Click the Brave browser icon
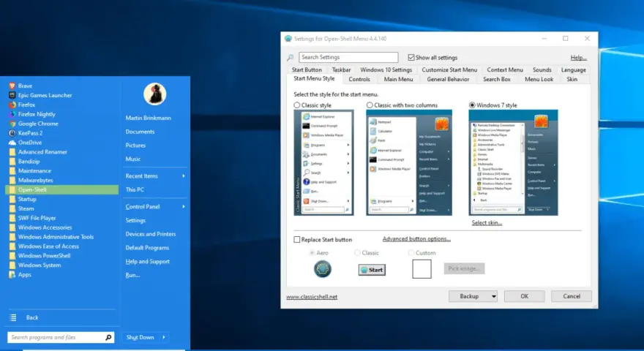Screen dimensions: 644x351 click(12, 86)
